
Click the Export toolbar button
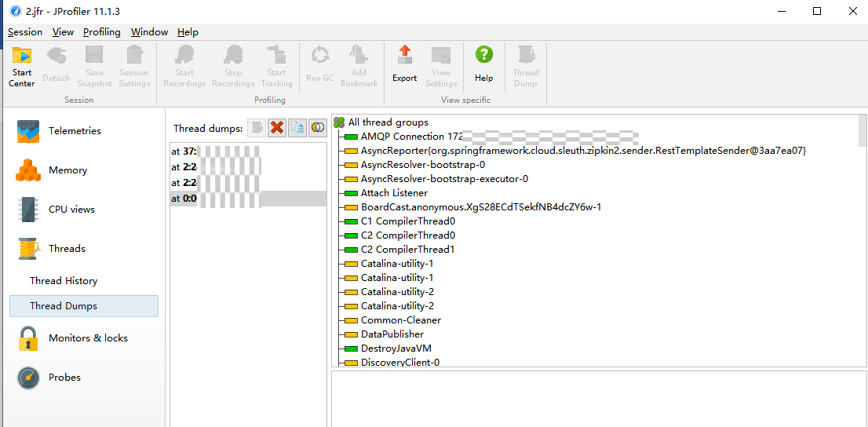pos(404,64)
